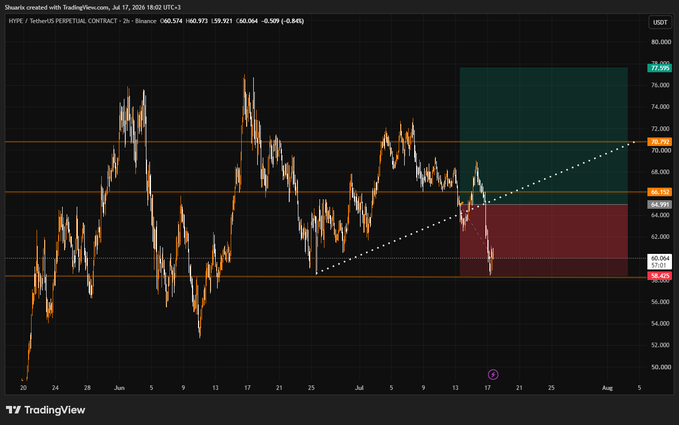The image size is (679, 425).
Task: Click the 20 date label on time axis
Action: click(23, 388)
